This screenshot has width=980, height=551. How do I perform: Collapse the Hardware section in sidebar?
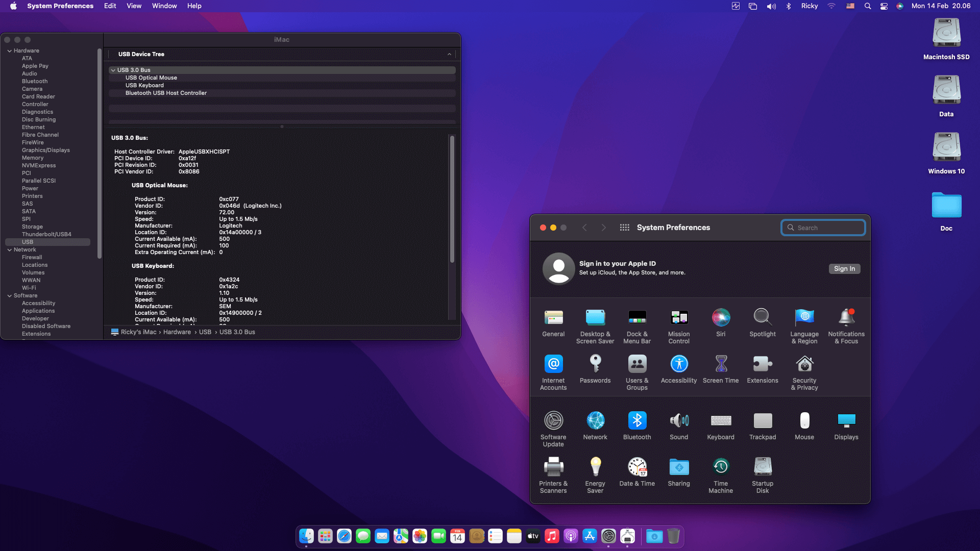coord(9,51)
